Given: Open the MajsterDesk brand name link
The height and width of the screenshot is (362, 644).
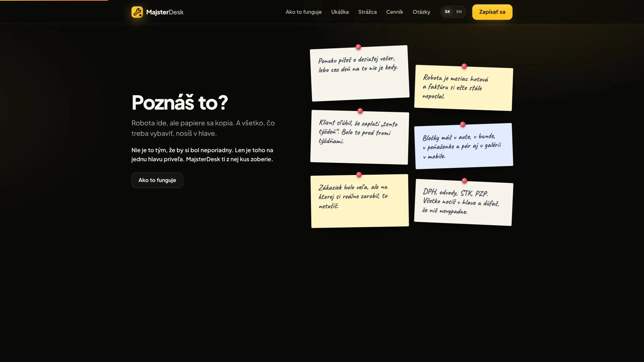Looking at the screenshot, I should tap(165, 12).
